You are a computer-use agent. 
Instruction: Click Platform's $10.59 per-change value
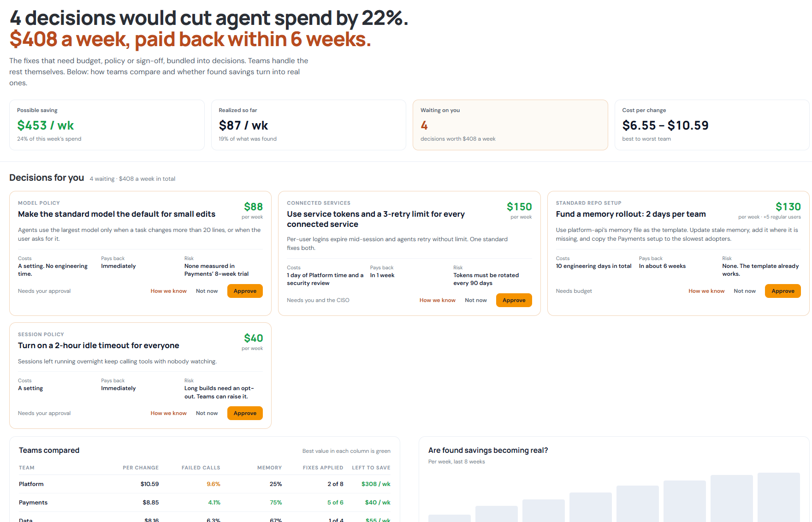[x=149, y=484]
